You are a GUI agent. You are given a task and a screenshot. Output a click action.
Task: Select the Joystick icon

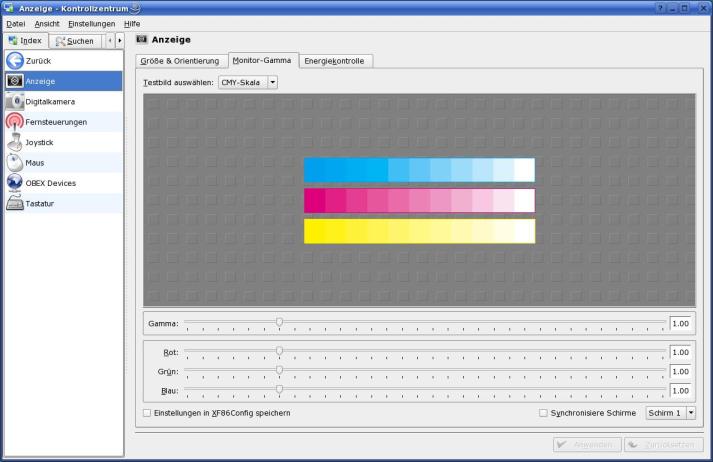point(15,142)
